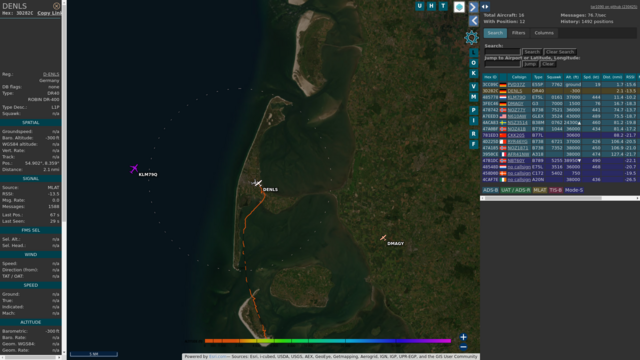Sort table by Spd. (kt) column

coord(591,77)
